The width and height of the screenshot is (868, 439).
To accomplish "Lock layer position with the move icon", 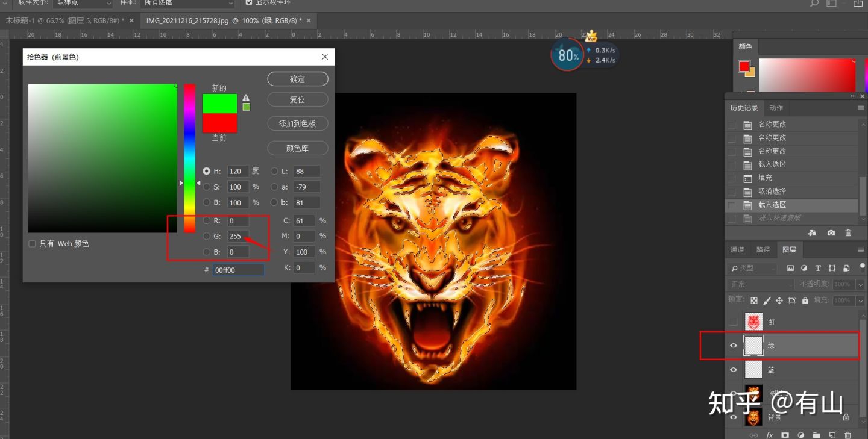I will pos(779,300).
